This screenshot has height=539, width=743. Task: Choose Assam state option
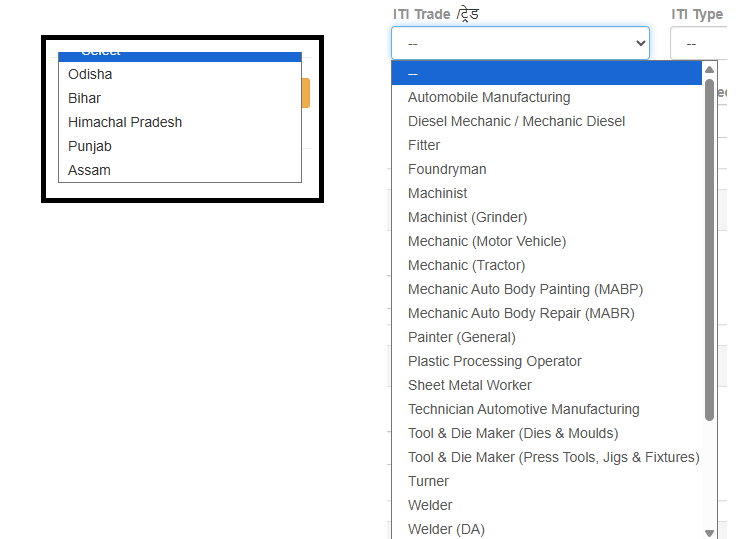89,170
